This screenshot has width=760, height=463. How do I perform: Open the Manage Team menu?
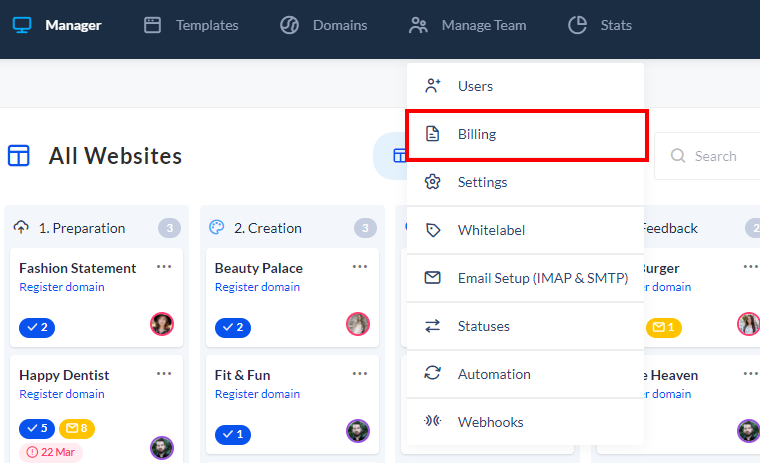point(467,25)
